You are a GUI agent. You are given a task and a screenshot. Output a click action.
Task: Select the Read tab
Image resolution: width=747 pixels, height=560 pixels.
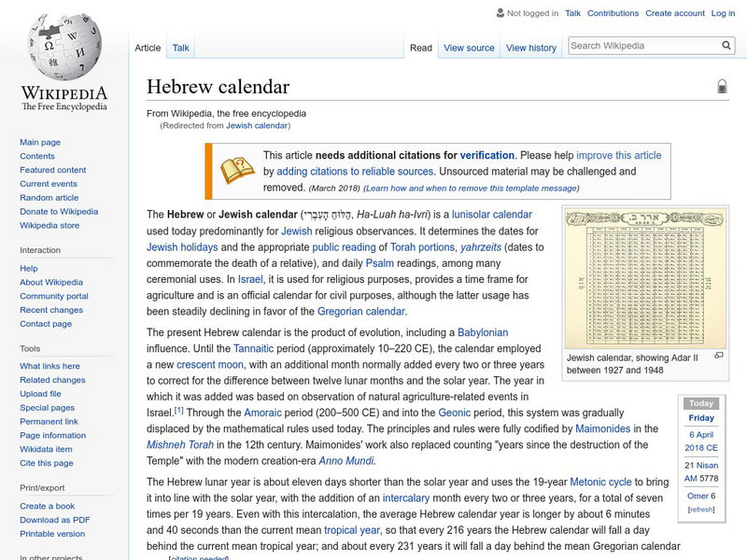point(421,48)
